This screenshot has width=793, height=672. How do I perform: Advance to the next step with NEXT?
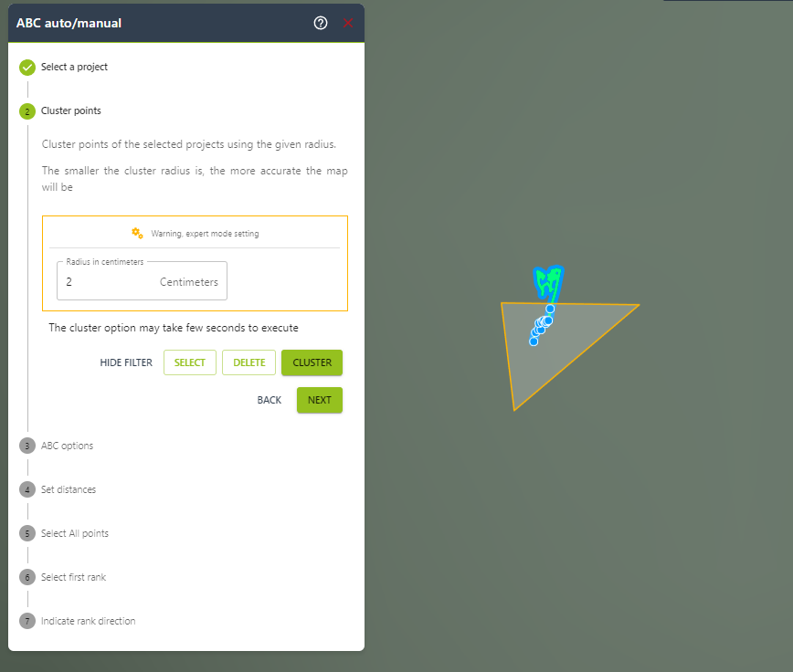tap(319, 400)
